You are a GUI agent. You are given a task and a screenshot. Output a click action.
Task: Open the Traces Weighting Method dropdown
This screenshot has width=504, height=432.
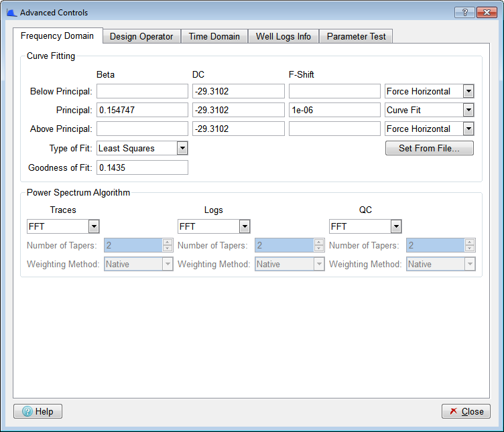click(139, 264)
